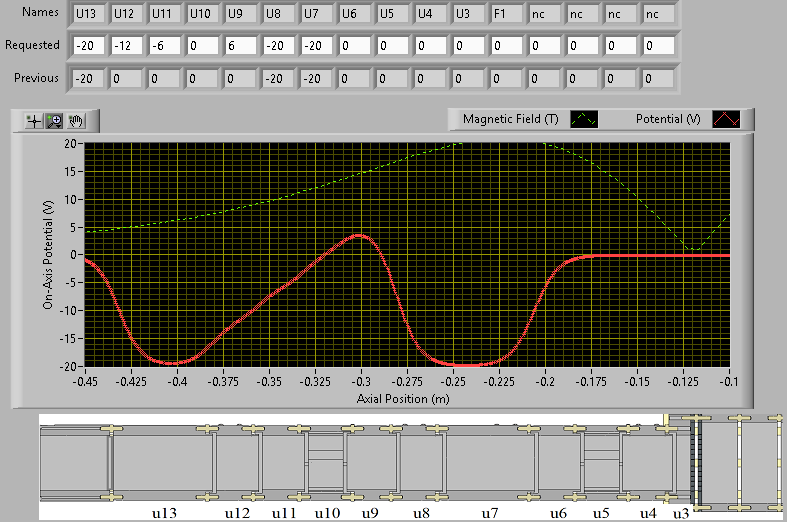Click the u11 electrode label in diagram
787x522 pixels.
point(284,513)
